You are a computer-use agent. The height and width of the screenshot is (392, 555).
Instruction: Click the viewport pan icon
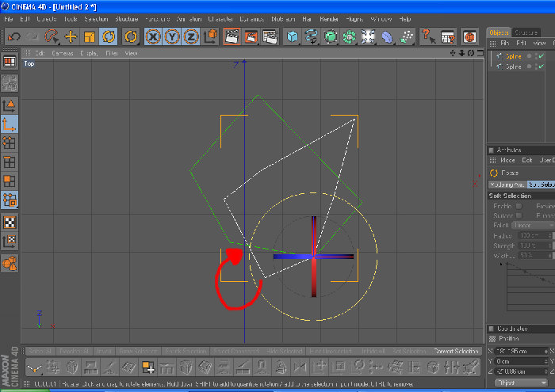pos(453,53)
